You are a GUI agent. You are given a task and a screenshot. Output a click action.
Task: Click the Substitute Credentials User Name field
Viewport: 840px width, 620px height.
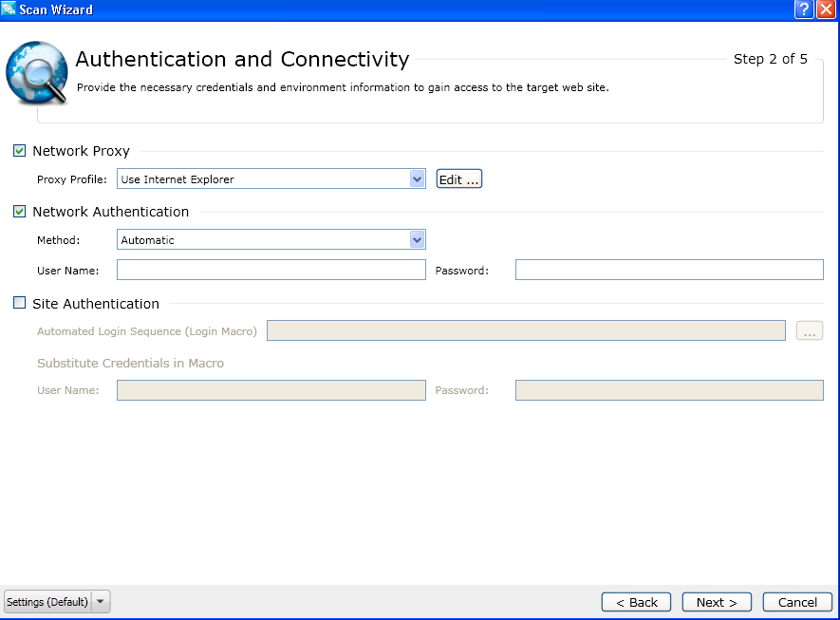271,390
